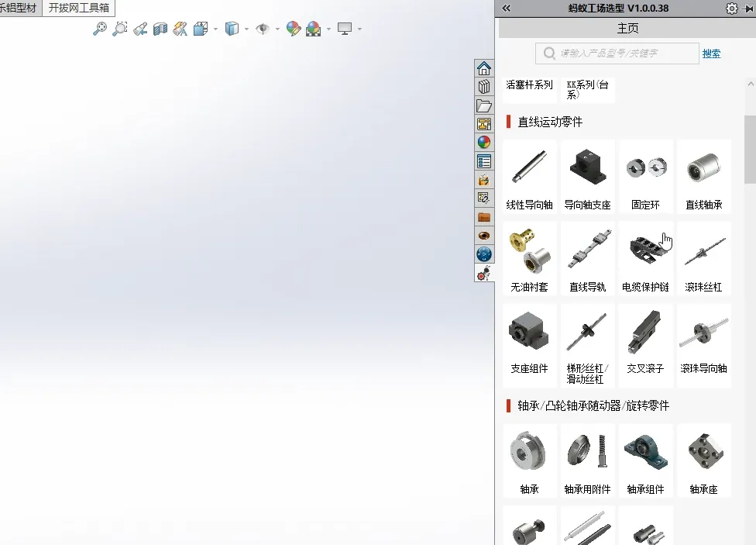Open Display Style dropdown arrow
The height and width of the screenshot is (545, 756).
coord(246,29)
